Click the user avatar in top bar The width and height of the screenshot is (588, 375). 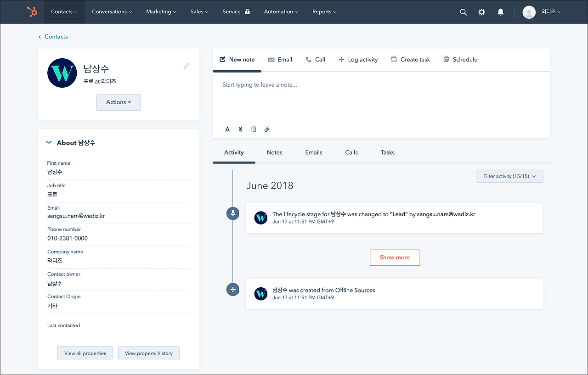[x=529, y=12]
